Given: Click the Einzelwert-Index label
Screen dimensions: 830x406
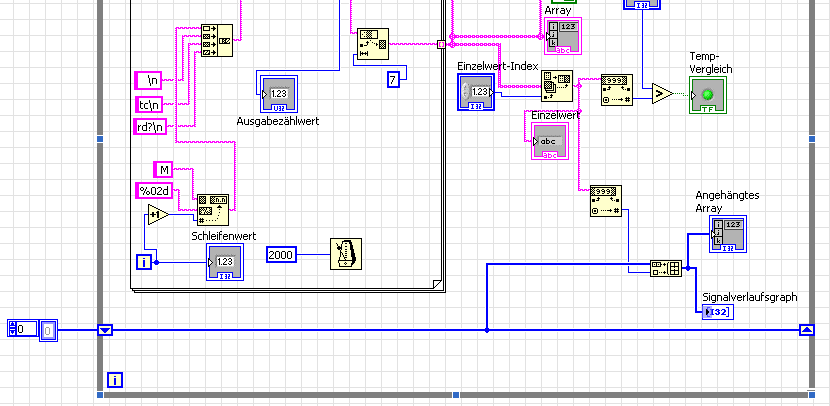Looking at the screenshot, I should 498,66.
